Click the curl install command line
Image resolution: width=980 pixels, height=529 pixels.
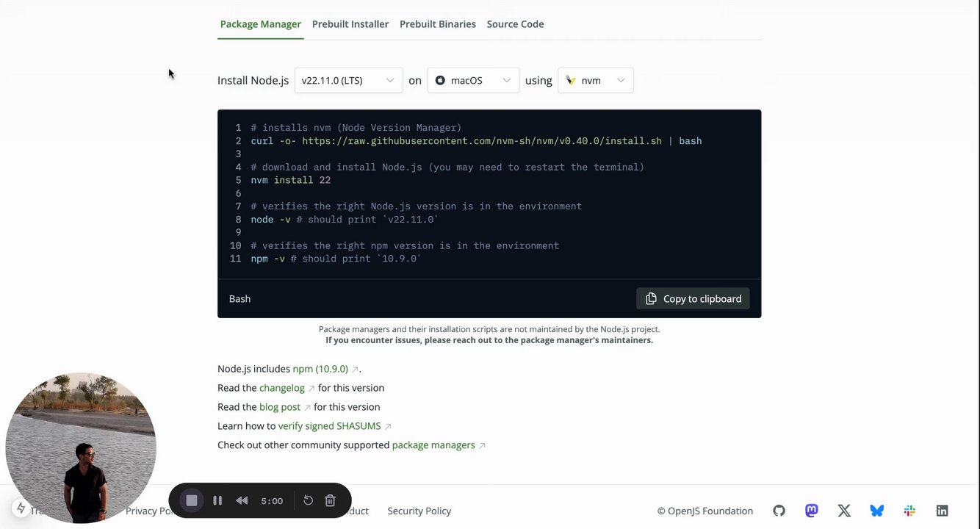pyautogui.click(x=476, y=141)
